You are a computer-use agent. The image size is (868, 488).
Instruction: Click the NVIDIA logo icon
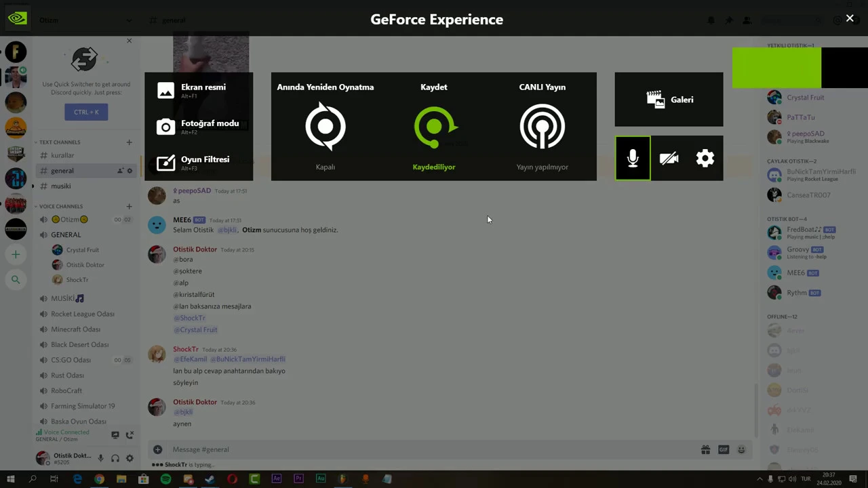[17, 18]
